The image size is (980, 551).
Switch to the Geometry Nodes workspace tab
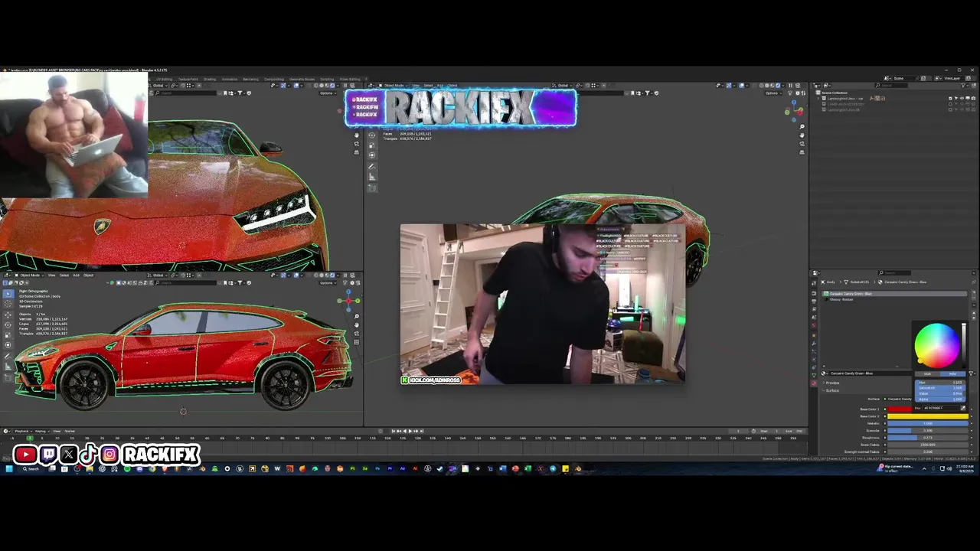302,79
